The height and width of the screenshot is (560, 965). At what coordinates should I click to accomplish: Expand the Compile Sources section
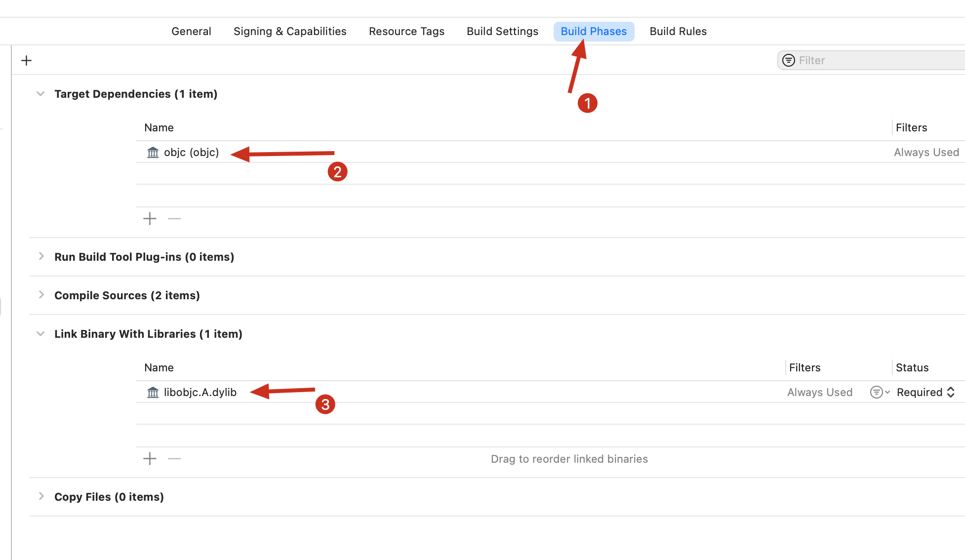click(x=41, y=295)
